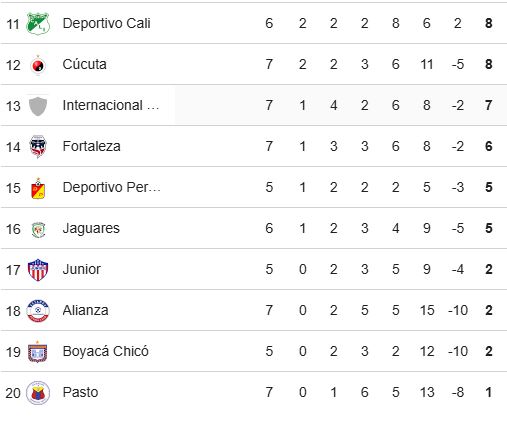Open the Junior team link

pos(82,269)
